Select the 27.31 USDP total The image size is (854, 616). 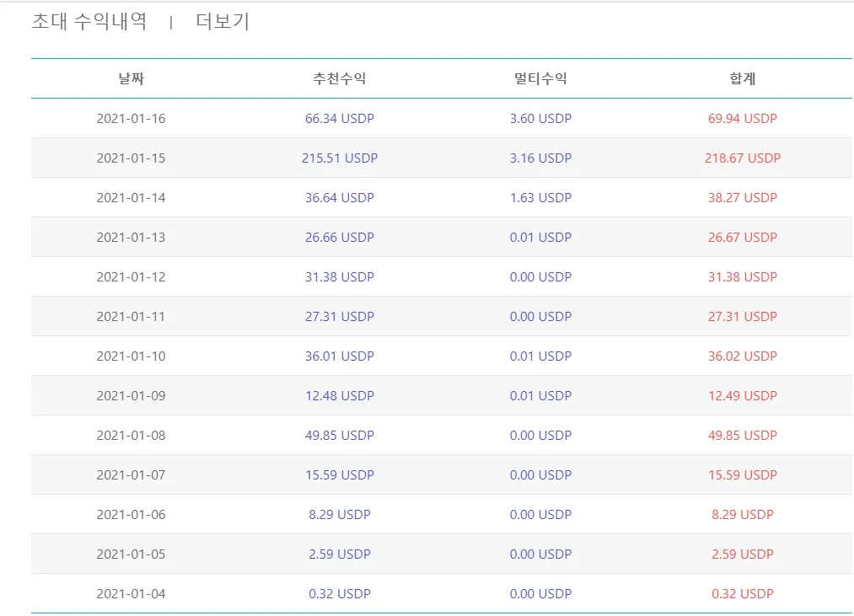[x=743, y=317]
